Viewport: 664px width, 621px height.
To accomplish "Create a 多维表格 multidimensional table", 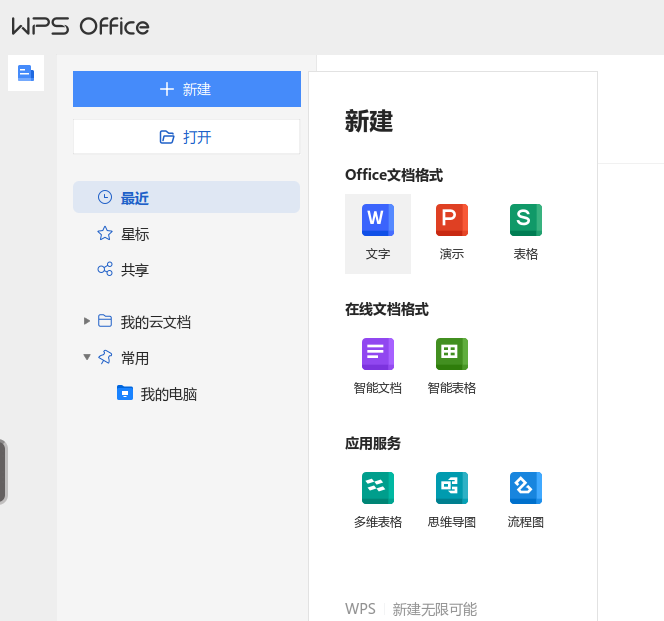I will 378,501.
